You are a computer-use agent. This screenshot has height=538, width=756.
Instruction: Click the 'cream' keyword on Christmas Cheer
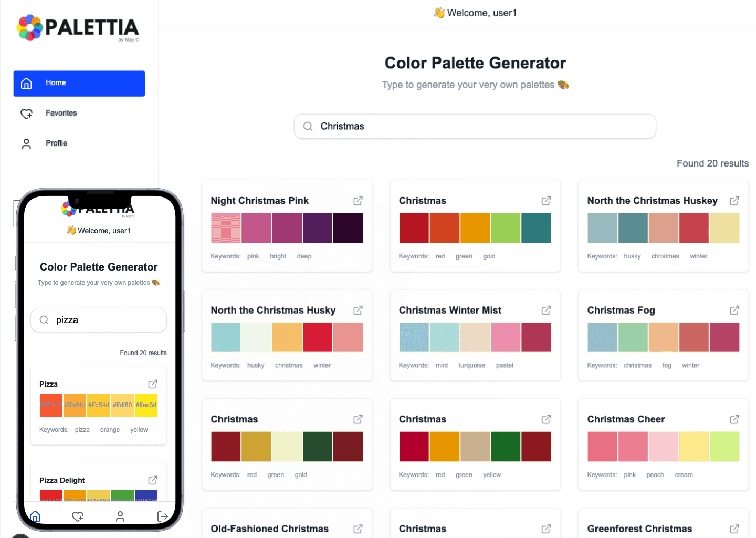pos(684,475)
